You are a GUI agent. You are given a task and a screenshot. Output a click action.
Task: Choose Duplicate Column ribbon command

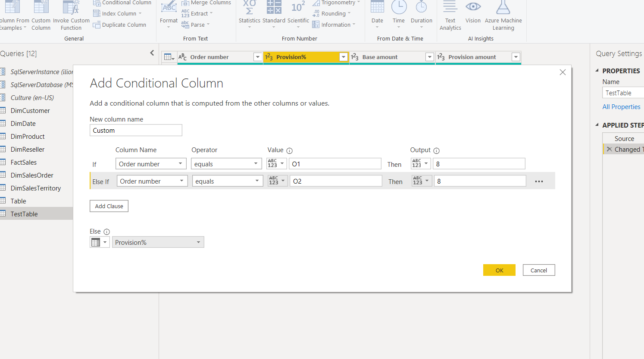point(120,25)
